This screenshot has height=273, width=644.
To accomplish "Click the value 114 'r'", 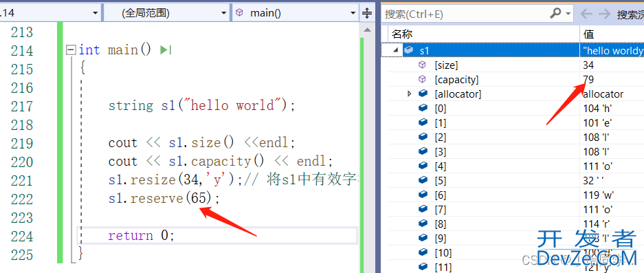I will [597, 224].
